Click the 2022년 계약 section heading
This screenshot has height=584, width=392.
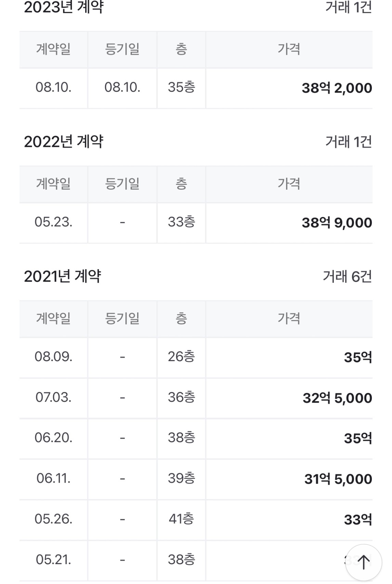click(64, 141)
